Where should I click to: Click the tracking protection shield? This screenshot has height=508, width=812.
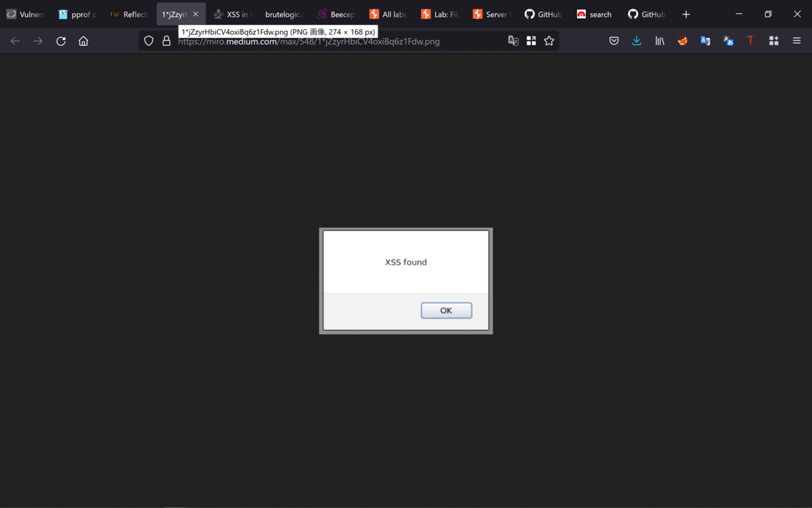pyautogui.click(x=148, y=41)
